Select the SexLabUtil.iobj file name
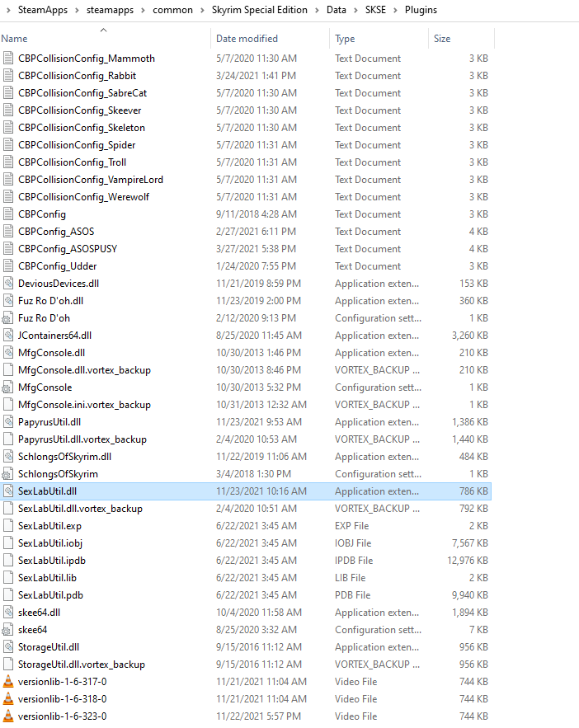 [50, 542]
